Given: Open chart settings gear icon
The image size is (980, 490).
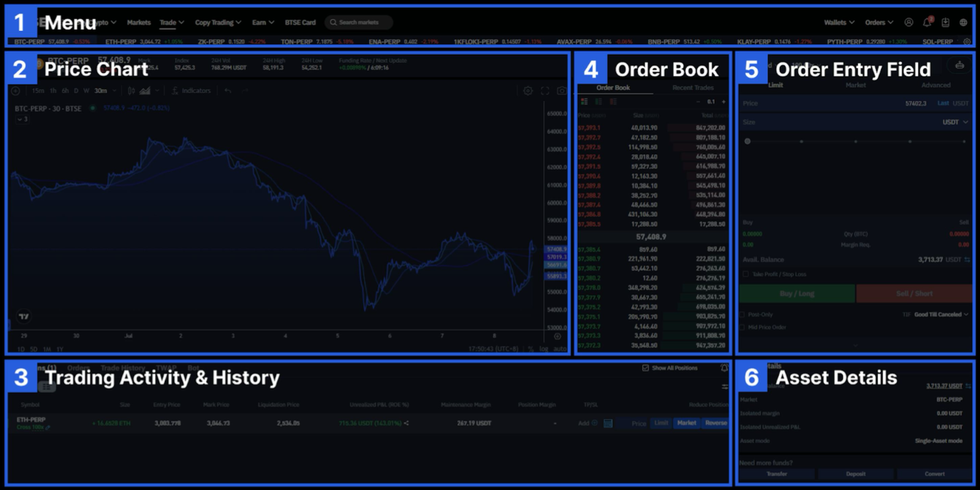Looking at the screenshot, I should 528,91.
